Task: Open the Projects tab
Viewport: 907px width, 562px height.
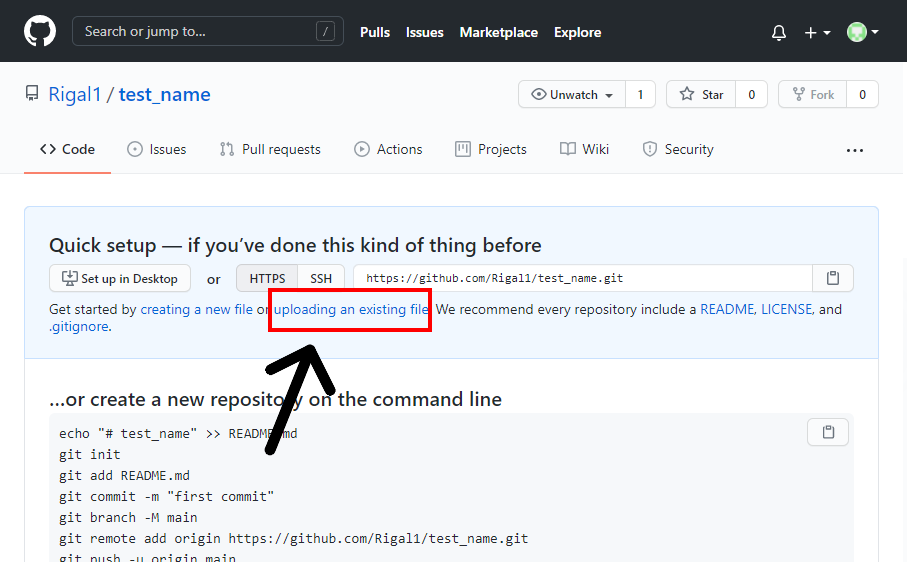Action: click(x=491, y=149)
